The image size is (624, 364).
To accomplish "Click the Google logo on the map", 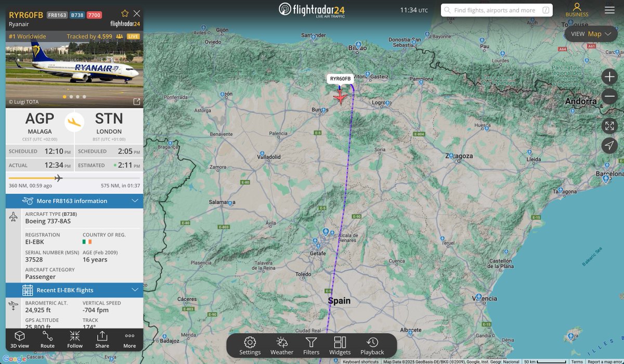I will [14, 359].
